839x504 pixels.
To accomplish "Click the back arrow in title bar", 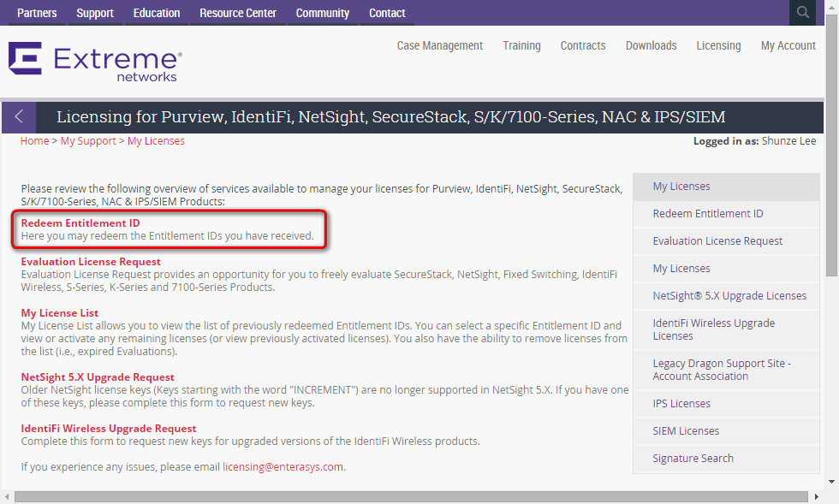I will click(x=19, y=116).
